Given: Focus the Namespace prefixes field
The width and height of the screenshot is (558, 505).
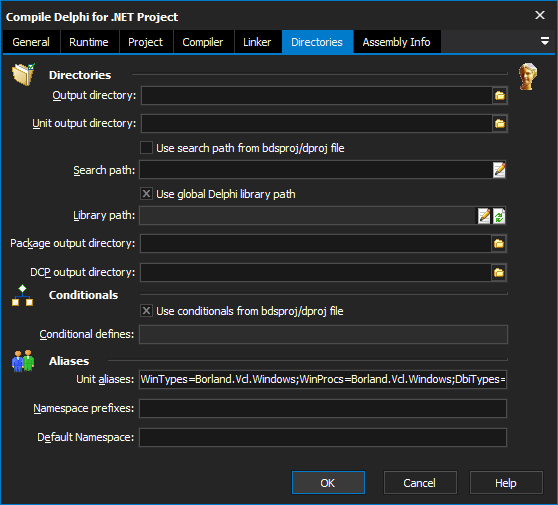Looking at the screenshot, I should pyautogui.click(x=323, y=408).
